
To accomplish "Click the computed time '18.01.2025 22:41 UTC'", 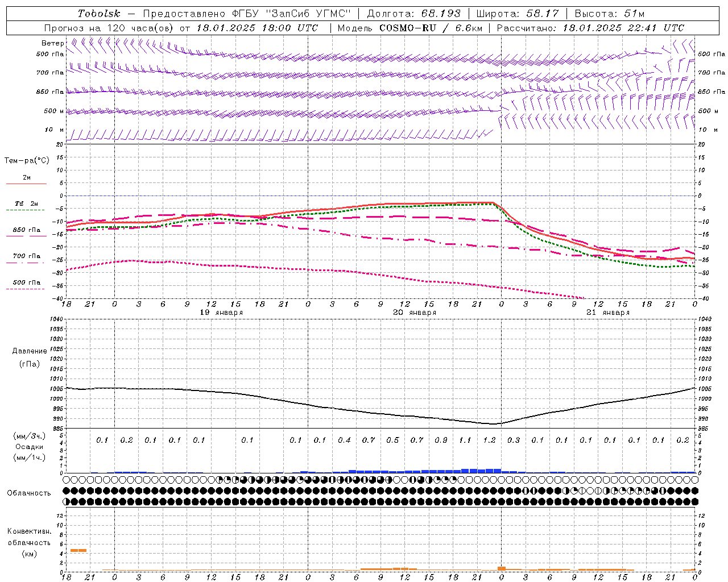I will coord(623,28).
